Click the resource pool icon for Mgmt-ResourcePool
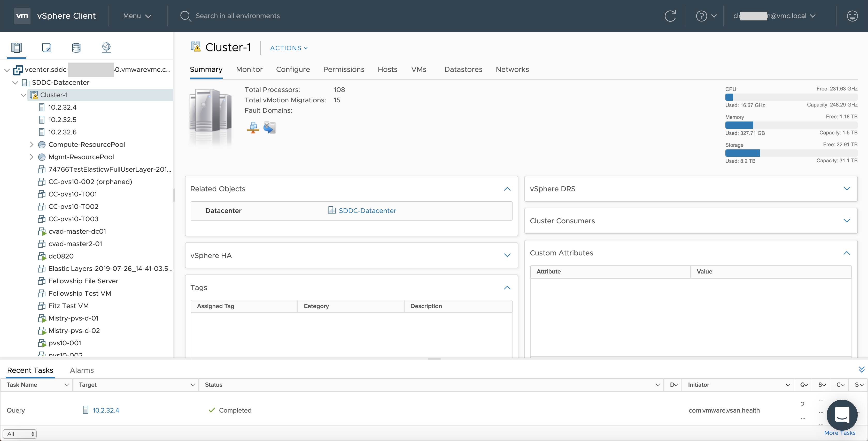 tap(42, 156)
